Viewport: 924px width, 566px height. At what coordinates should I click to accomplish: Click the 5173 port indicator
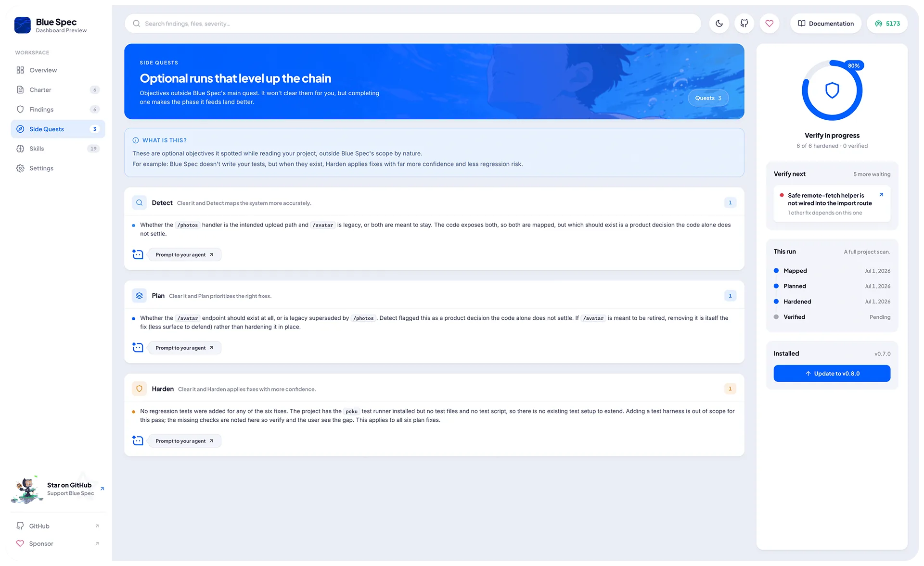pyautogui.click(x=887, y=24)
